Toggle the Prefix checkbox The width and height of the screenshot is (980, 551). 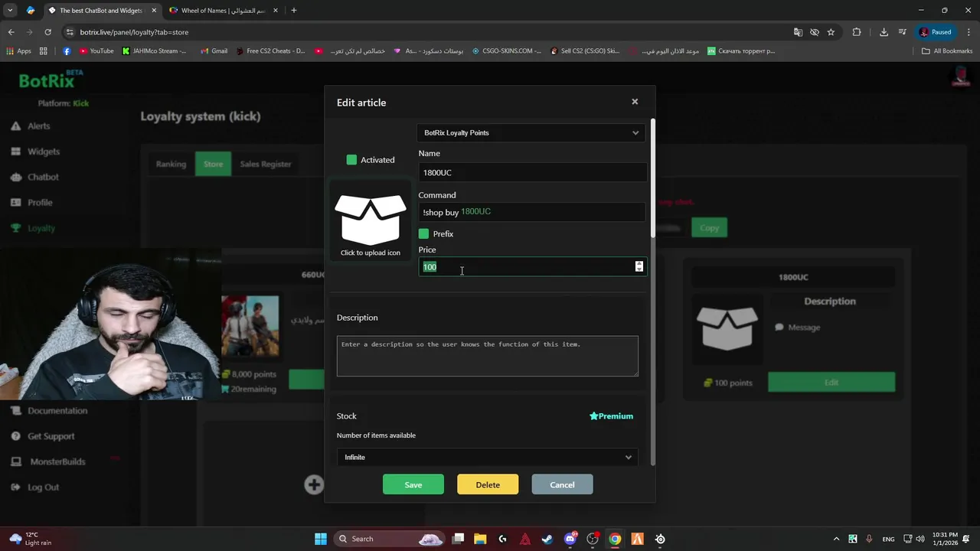tap(423, 233)
